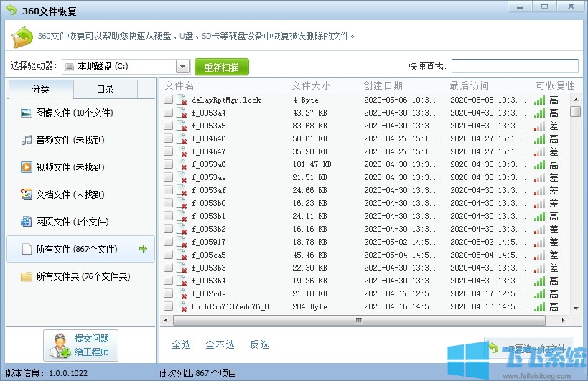Sort by the 文件大小 column header

point(312,86)
